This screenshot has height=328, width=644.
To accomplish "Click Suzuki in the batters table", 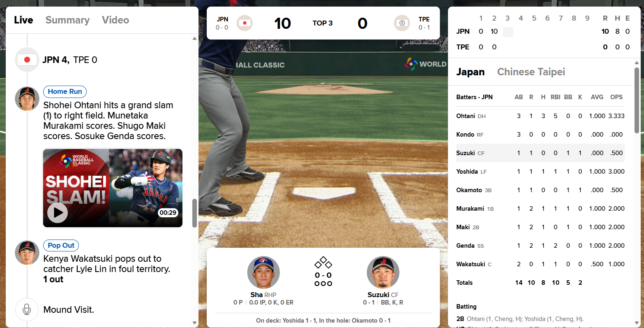I will pyautogui.click(x=466, y=153).
